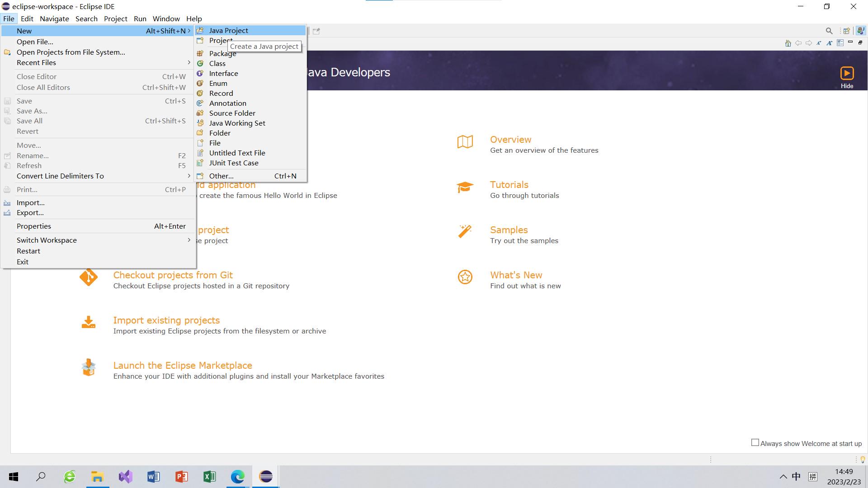Image resolution: width=868 pixels, height=488 pixels.
Task: Open File Explorer from taskbar
Action: (98, 477)
